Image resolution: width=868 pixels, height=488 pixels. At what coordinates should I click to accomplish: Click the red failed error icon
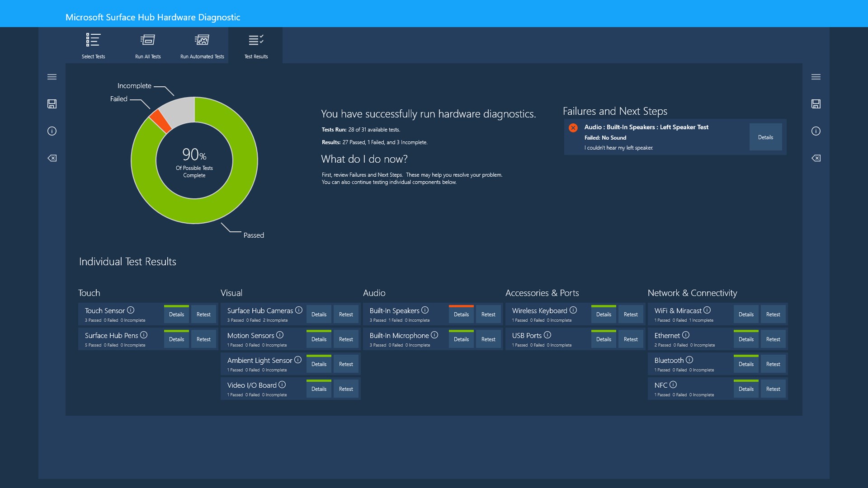[573, 127]
